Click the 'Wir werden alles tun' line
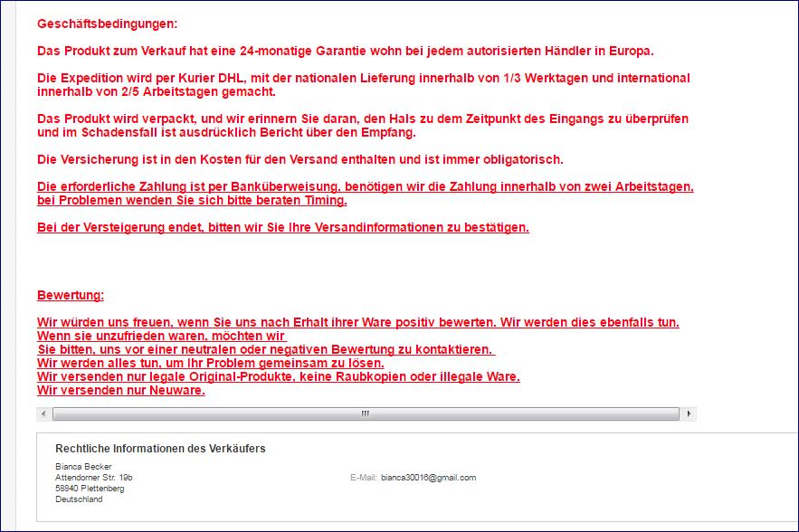799x532 pixels. pyautogui.click(x=211, y=364)
